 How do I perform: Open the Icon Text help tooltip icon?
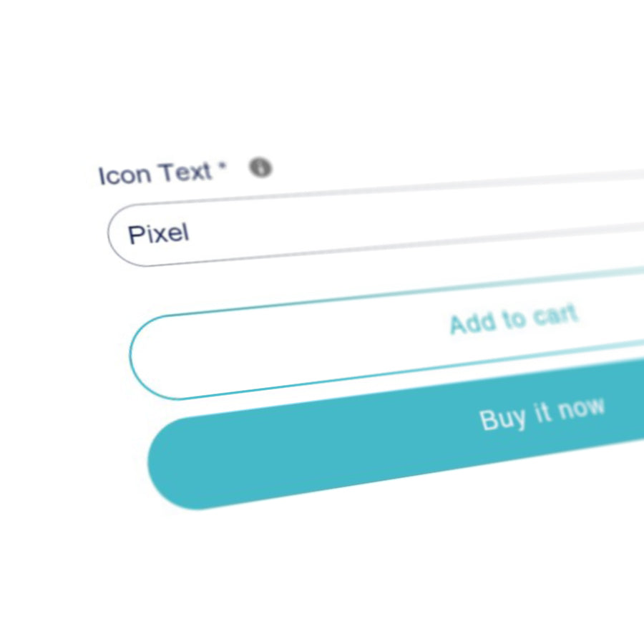point(260,167)
